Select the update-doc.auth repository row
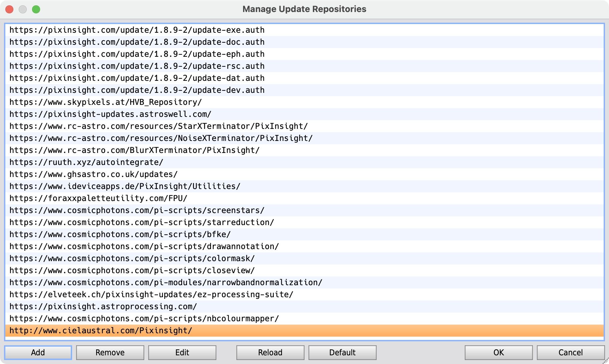609x364 pixels. [304, 42]
